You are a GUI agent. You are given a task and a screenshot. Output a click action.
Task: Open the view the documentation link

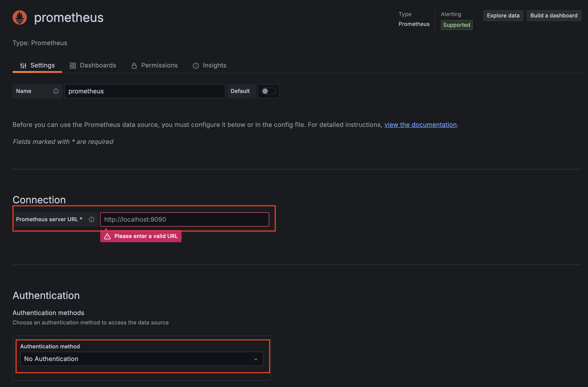[421, 125]
